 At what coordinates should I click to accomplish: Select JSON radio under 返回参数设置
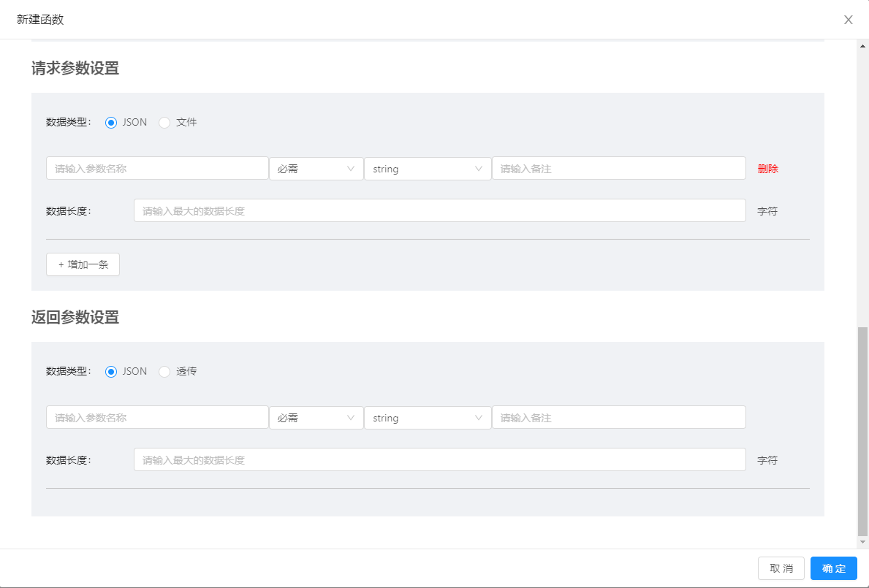pos(111,372)
